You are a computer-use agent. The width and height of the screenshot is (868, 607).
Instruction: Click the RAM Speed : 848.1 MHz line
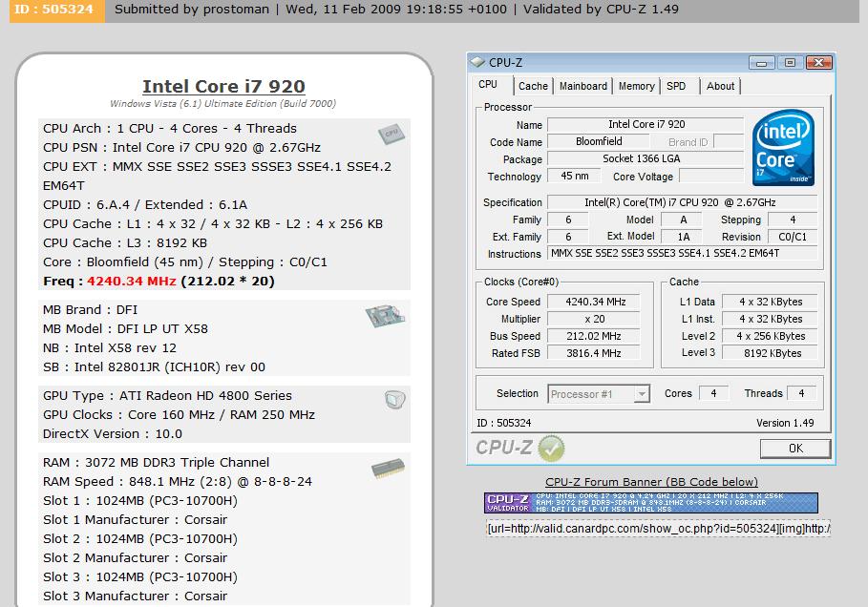(x=178, y=481)
